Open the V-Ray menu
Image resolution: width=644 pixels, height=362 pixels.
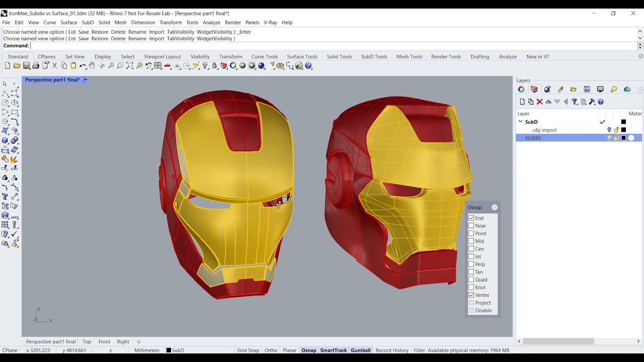click(271, 23)
